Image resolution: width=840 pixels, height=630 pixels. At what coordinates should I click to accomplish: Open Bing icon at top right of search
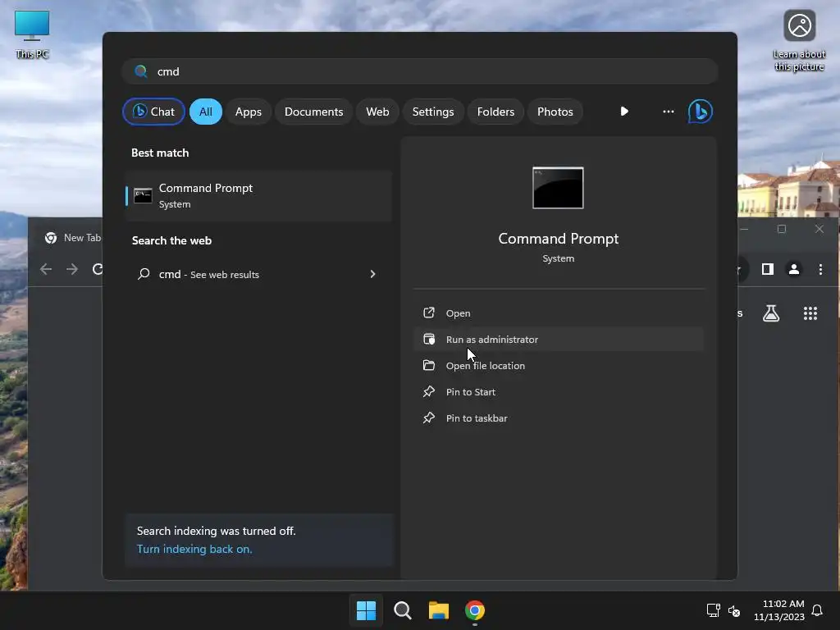[x=701, y=112]
